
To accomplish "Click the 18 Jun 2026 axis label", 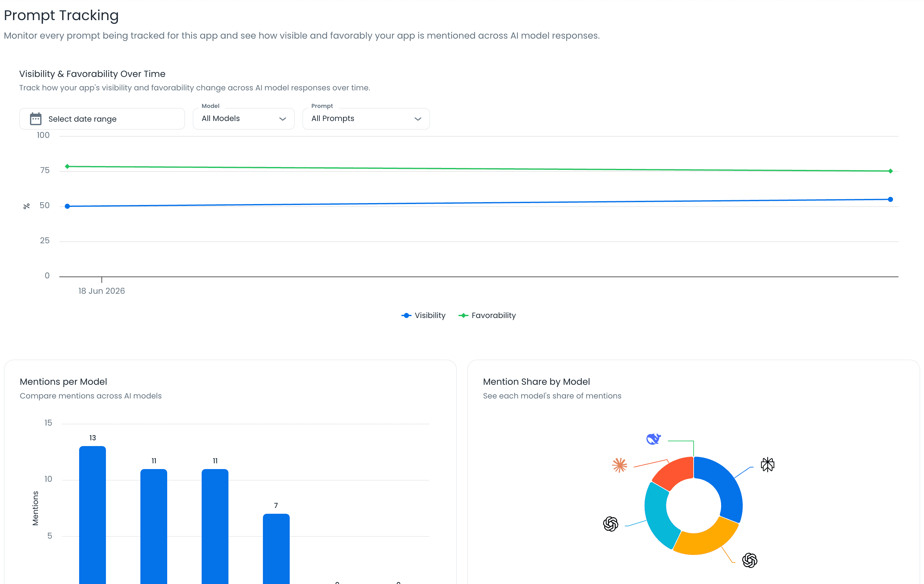I will click(102, 291).
